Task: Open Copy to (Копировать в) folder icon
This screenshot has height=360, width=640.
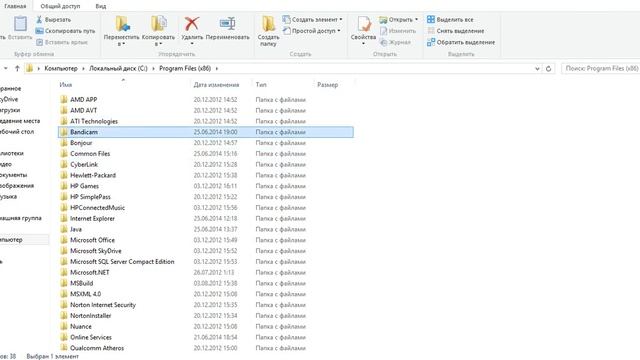Action: [x=158, y=24]
